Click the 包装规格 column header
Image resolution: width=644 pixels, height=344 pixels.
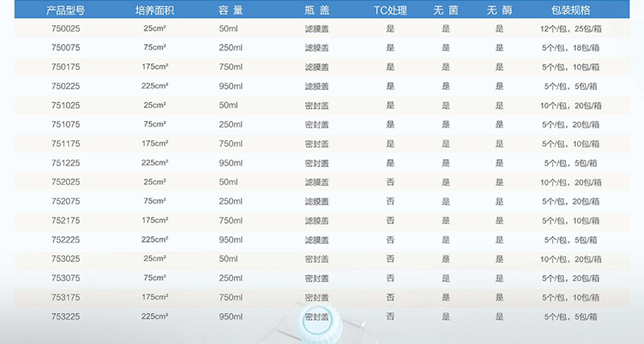click(571, 11)
